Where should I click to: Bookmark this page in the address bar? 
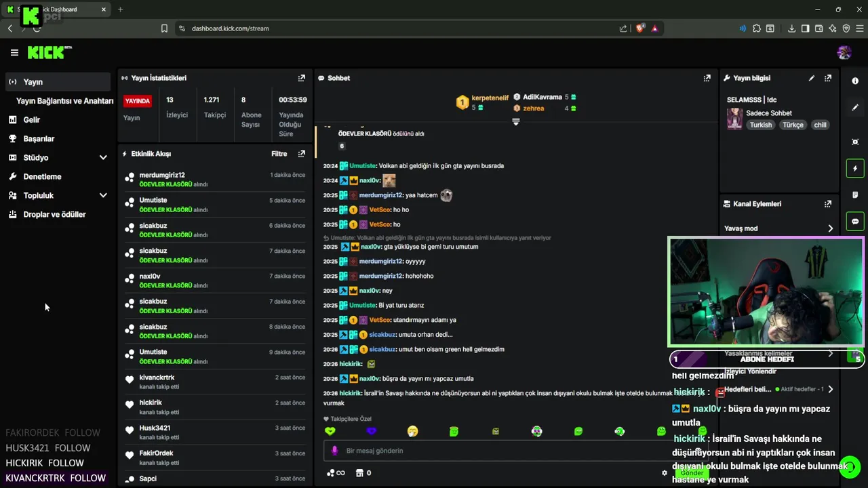click(164, 28)
